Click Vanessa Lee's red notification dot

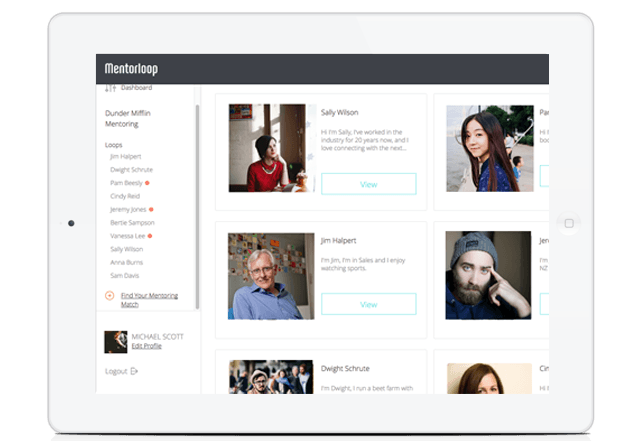click(x=150, y=236)
